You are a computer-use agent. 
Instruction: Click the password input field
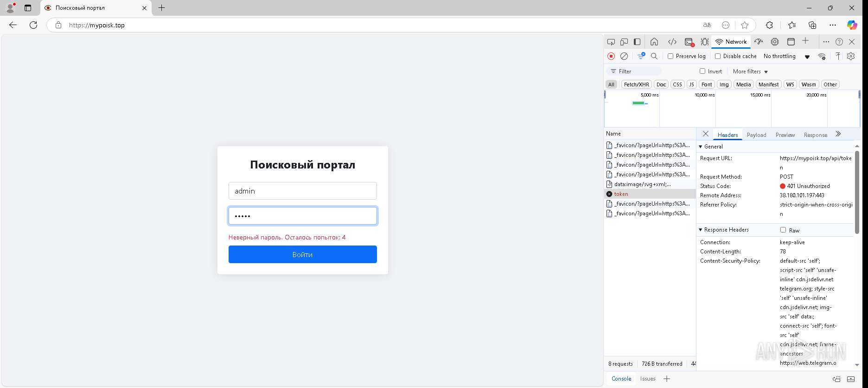point(302,216)
